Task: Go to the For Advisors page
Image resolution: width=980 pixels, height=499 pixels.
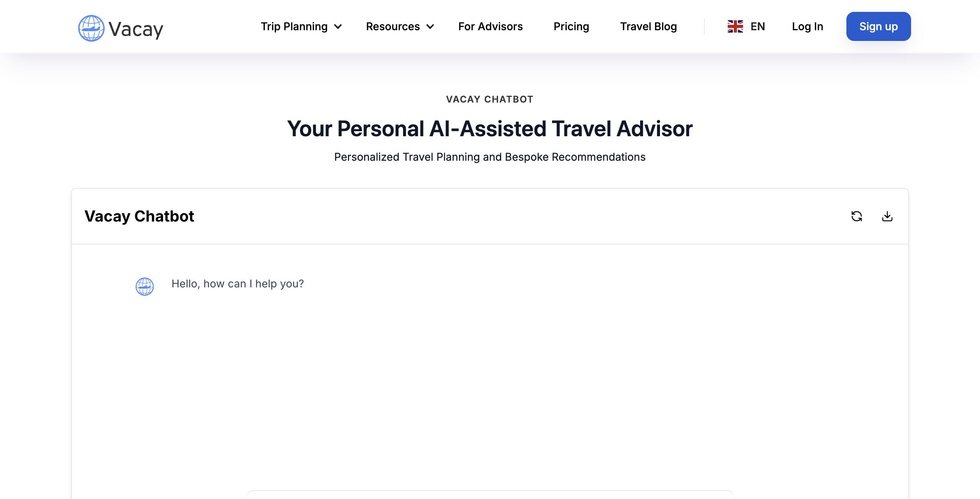Action: coord(490,26)
